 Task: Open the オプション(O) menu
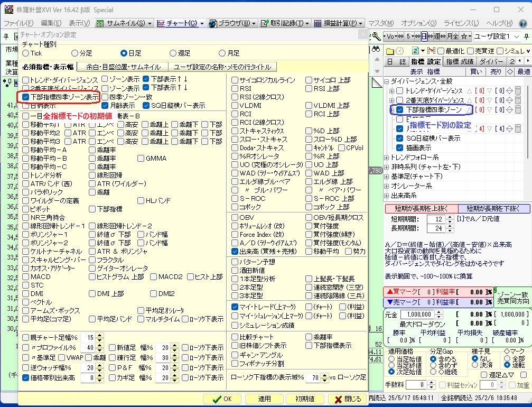tap(418, 23)
